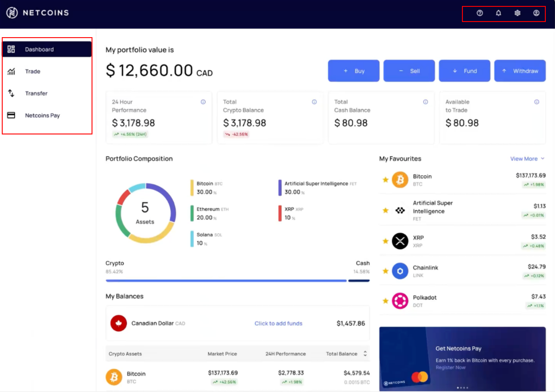This screenshot has width=555, height=392.
Task: Expand View More in My Favourites
Action: (x=527, y=159)
